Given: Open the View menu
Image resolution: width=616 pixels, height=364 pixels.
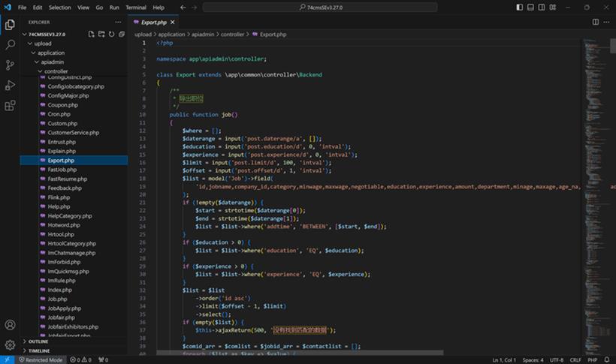Looking at the screenshot, I should [83, 7].
